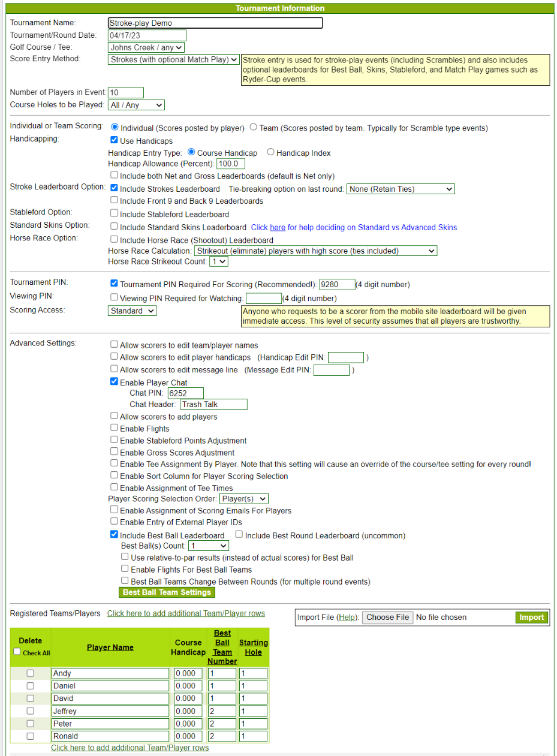Open the Import File Help link

(347, 618)
